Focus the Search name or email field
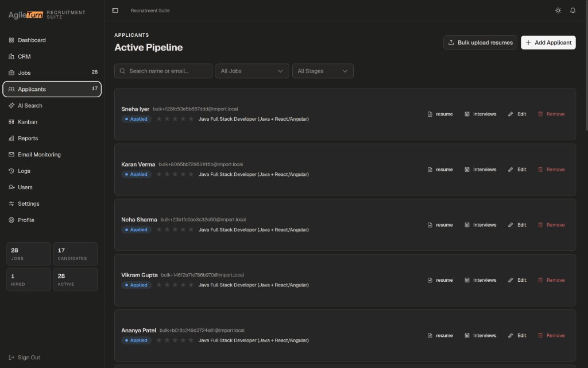The width and height of the screenshot is (588, 368). click(x=163, y=71)
